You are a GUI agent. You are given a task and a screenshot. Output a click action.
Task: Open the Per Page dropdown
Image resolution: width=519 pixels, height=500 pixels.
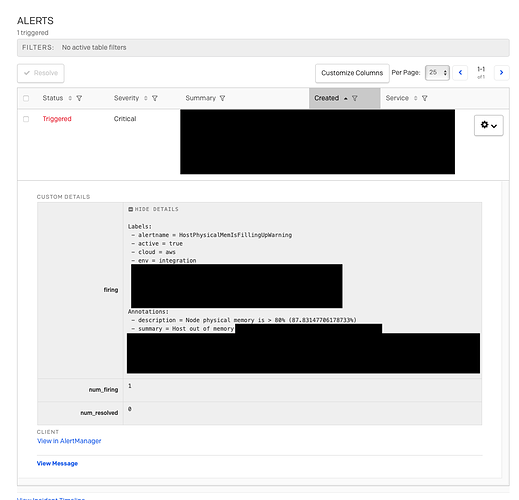[437, 73]
